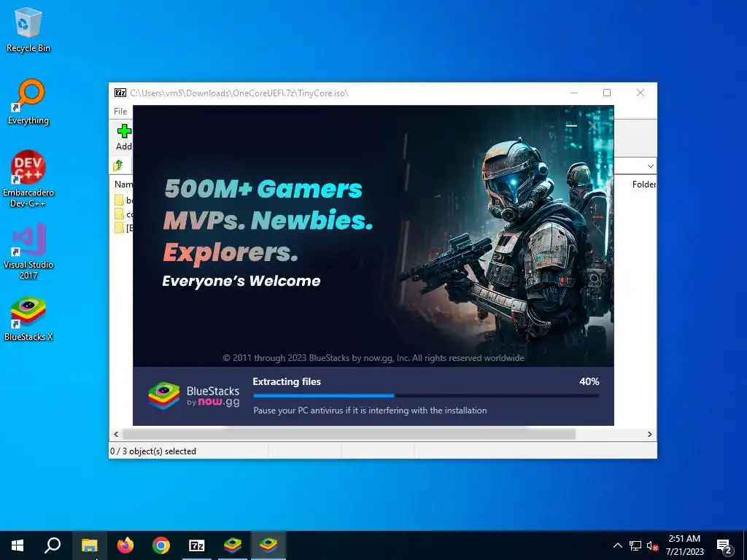Launch the BlueStacks X desktop shortcut
This screenshot has width=747, height=560.
point(28,319)
